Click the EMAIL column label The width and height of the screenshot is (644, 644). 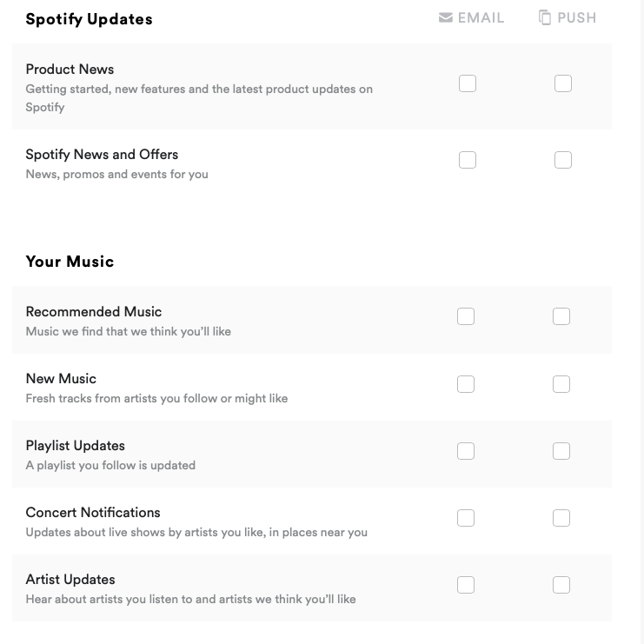[x=481, y=18]
